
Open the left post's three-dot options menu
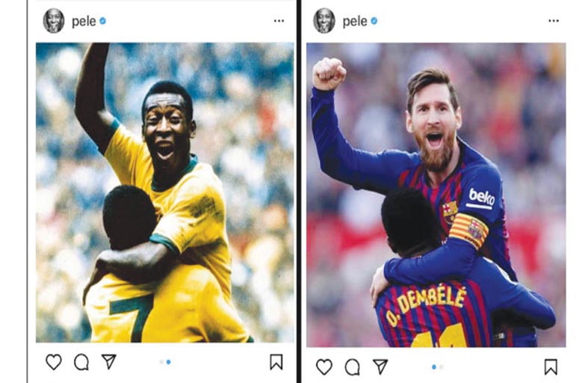tap(279, 21)
